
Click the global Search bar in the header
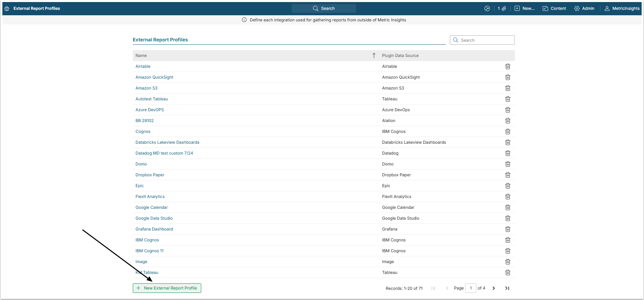pyautogui.click(x=324, y=8)
